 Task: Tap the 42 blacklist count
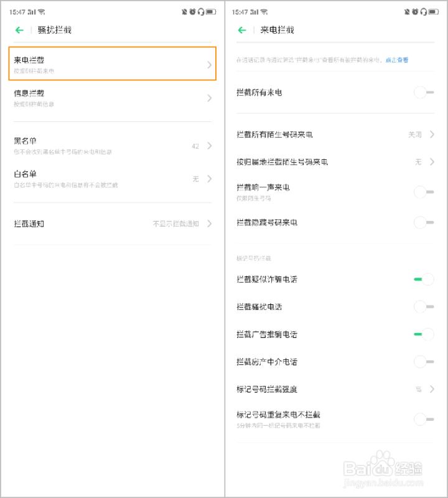click(x=195, y=146)
